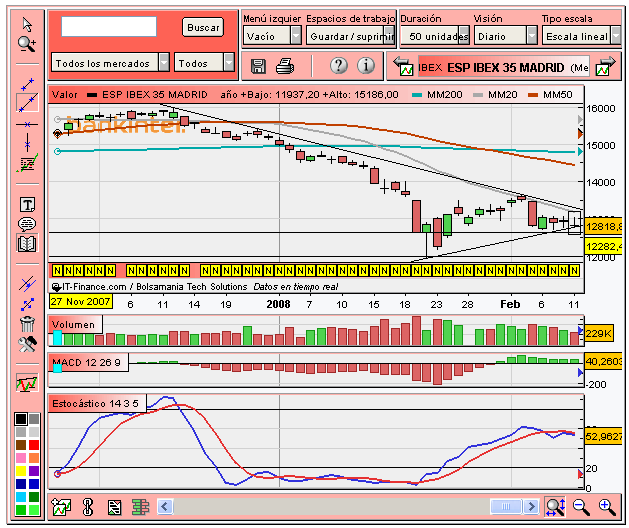629x528 pixels.
Task: Click the right arrow of the horizontal scrollbar
Action: tap(532, 507)
